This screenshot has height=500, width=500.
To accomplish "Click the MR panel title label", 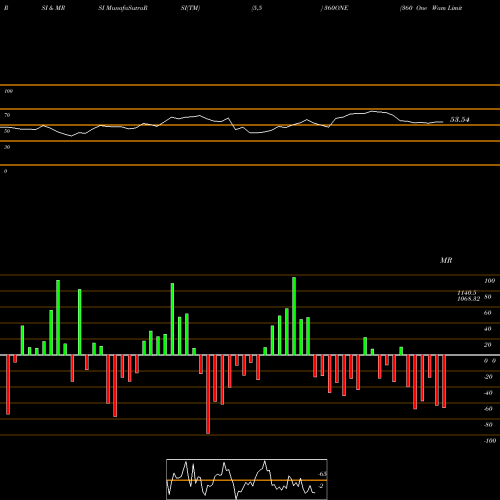I will pos(446,260).
